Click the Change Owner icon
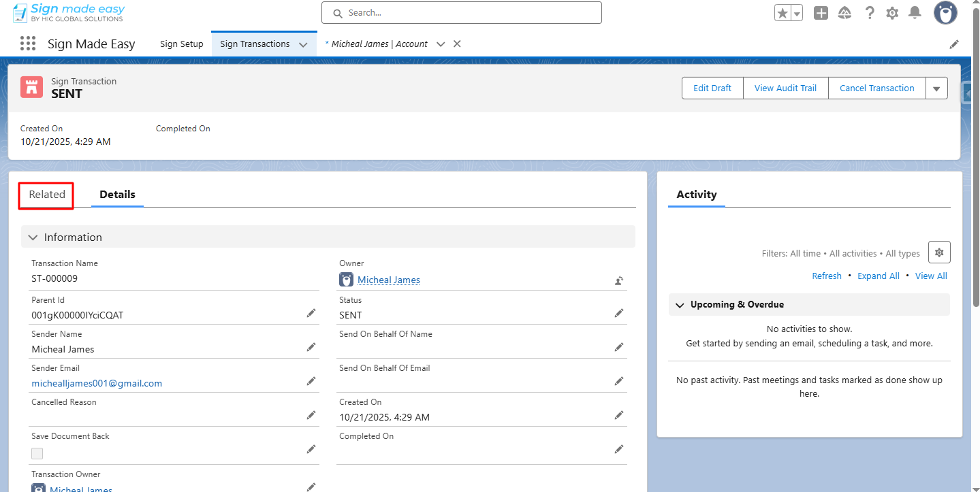 point(618,280)
